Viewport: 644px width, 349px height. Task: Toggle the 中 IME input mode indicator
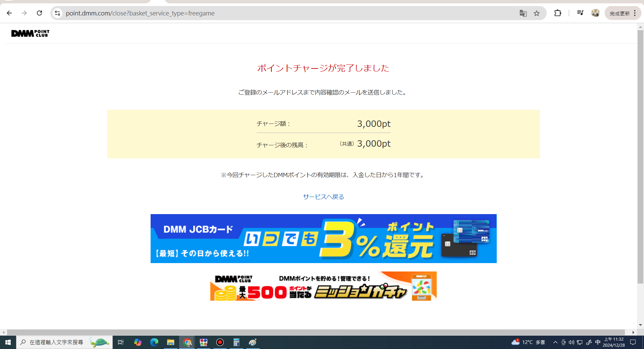pos(598,342)
